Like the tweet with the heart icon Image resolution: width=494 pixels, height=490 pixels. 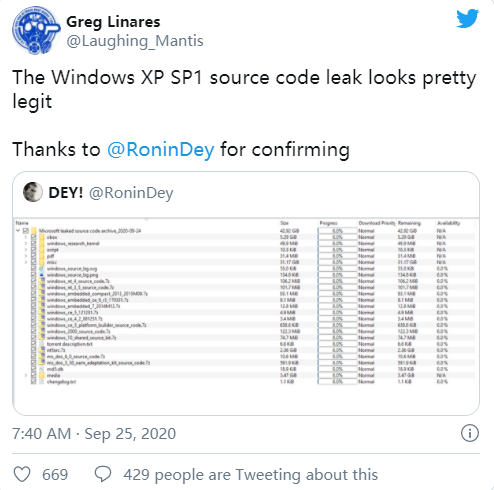click(22, 474)
